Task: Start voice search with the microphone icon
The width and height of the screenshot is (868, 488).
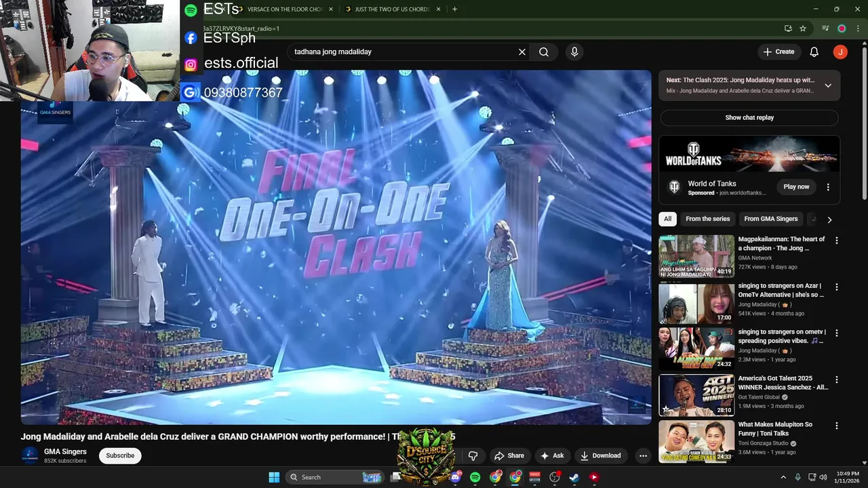Action: pyautogui.click(x=574, y=52)
